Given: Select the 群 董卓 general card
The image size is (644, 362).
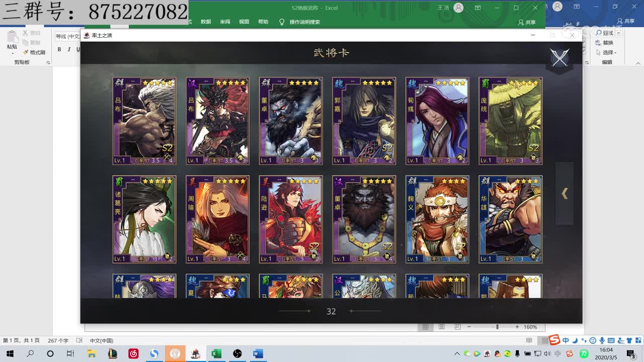Looking at the screenshot, I should (291, 121).
